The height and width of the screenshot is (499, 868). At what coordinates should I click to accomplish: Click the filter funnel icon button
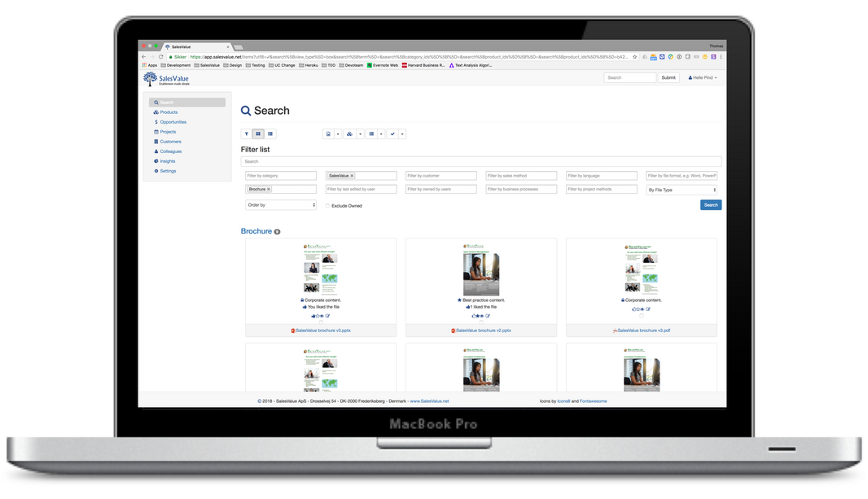(x=246, y=134)
